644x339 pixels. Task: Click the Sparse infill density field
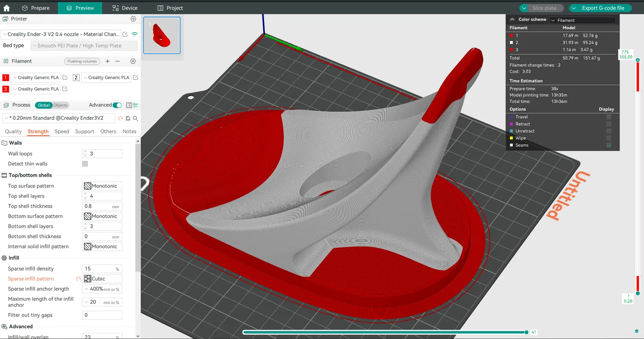tap(102, 269)
